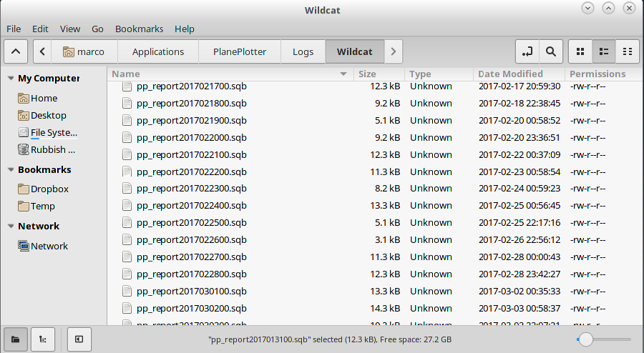Switch to compact view

click(628, 51)
